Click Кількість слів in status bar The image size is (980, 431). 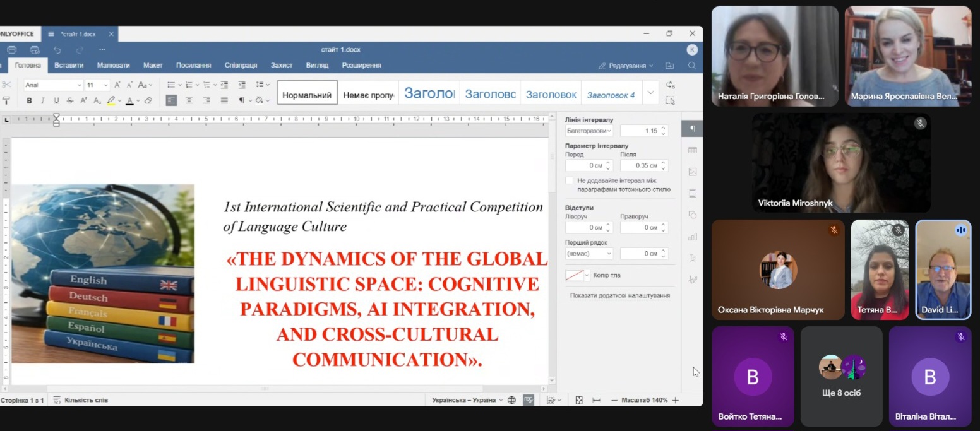pyautogui.click(x=81, y=400)
